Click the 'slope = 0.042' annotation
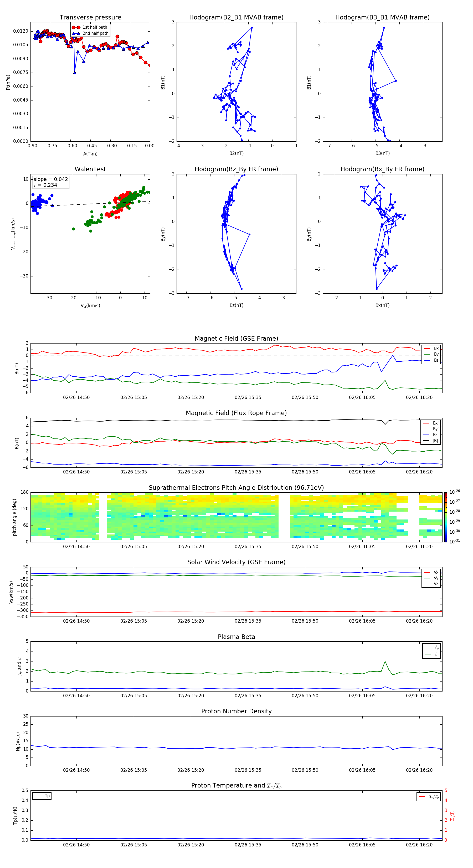This screenshot has width=473, height=868. tap(51, 179)
